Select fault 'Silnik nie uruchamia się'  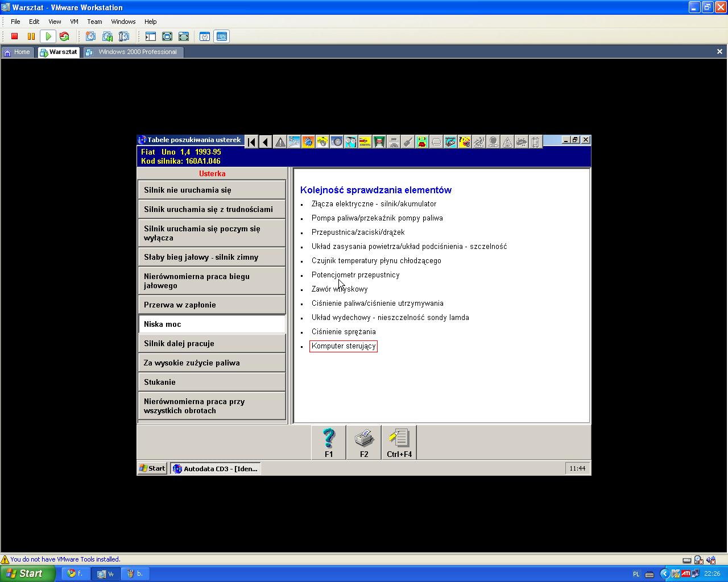(x=212, y=190)
